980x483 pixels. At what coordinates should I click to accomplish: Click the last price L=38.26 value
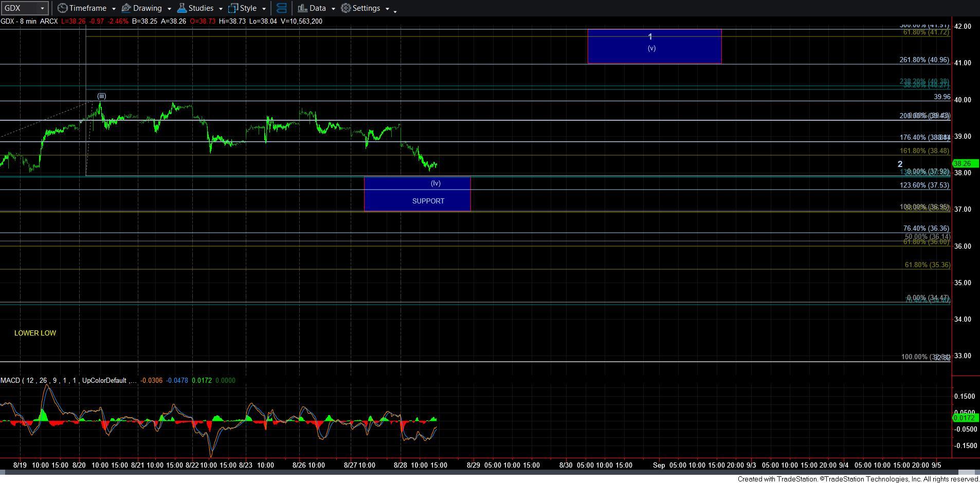[72, 21]
